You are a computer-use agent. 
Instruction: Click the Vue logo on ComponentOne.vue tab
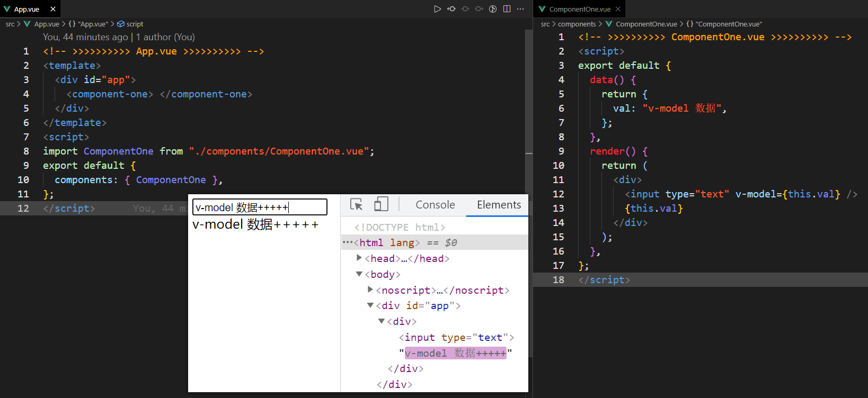point(542,9)
